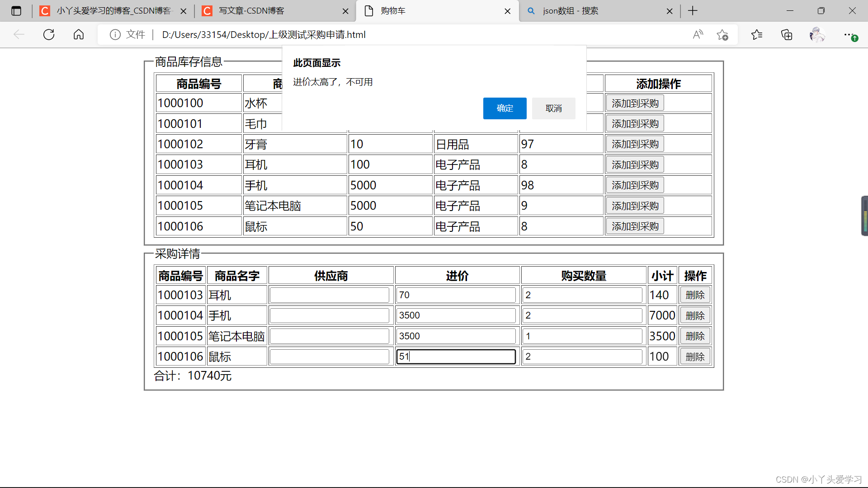Close the 小丫头爱学习的博客 tab
This screenshot has width=868, height=488.
click(184, 11)
